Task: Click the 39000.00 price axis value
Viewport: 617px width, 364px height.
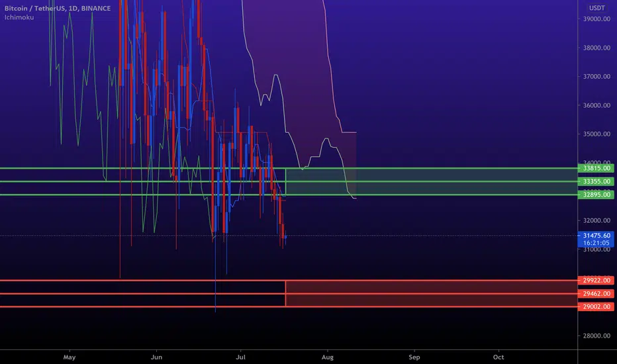Action: click(596, 19)
